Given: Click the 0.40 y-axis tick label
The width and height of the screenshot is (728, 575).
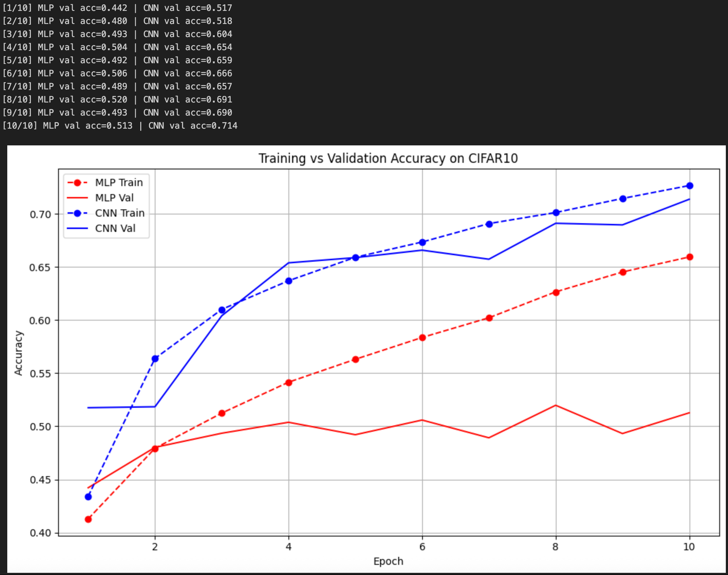Looking at the screenshot, I should (40, 533).
